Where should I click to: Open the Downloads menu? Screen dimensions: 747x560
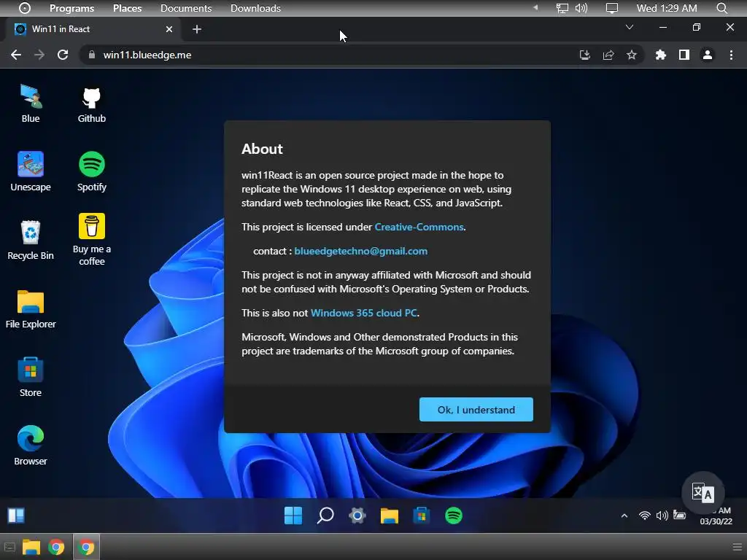click(x=255, y=8)
